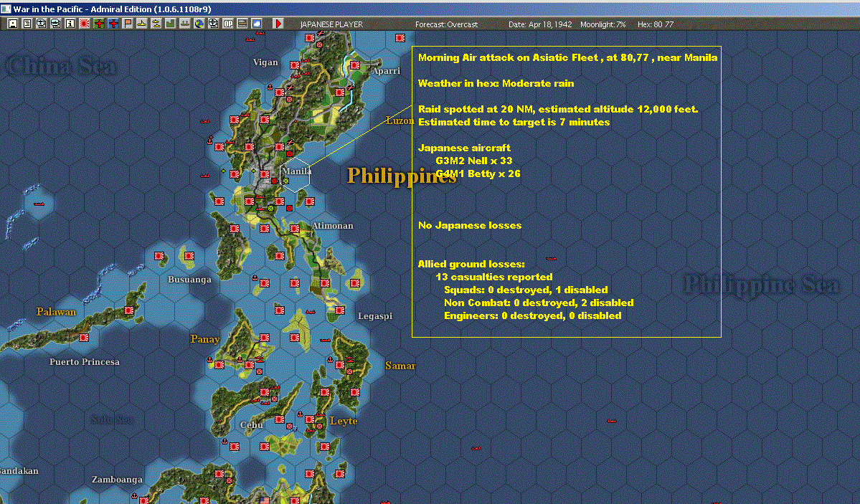
Task: Click the green arrows-over-line toolbar icon
Action: point(185,24)
